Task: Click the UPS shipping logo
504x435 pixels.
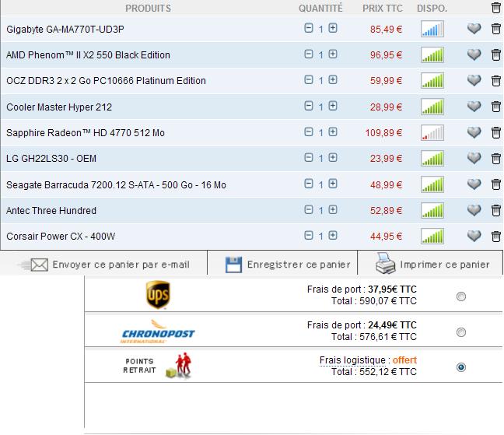Action: point(158,295)
